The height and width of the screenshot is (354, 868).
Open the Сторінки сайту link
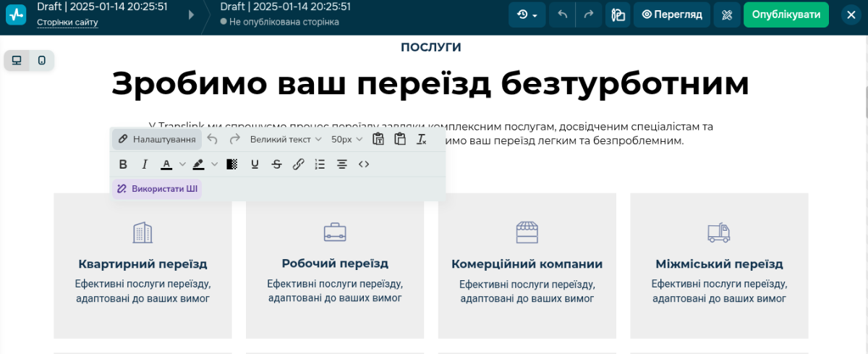pyautogui.click(x=67, y=22)
